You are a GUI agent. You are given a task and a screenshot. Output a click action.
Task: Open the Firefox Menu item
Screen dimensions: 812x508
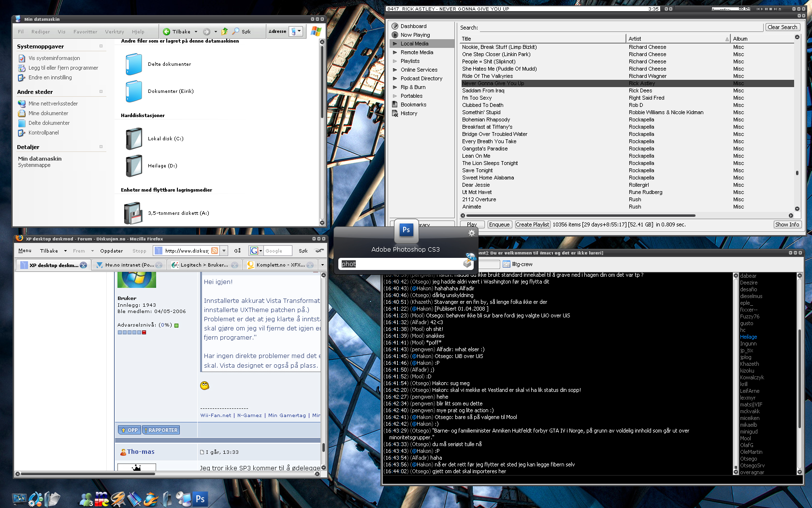point(25,251)
